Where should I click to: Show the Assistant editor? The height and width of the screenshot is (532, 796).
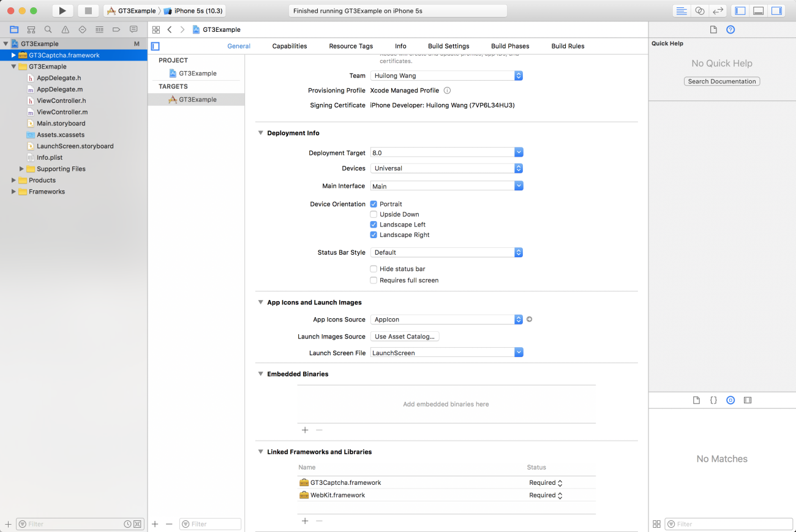701,10
